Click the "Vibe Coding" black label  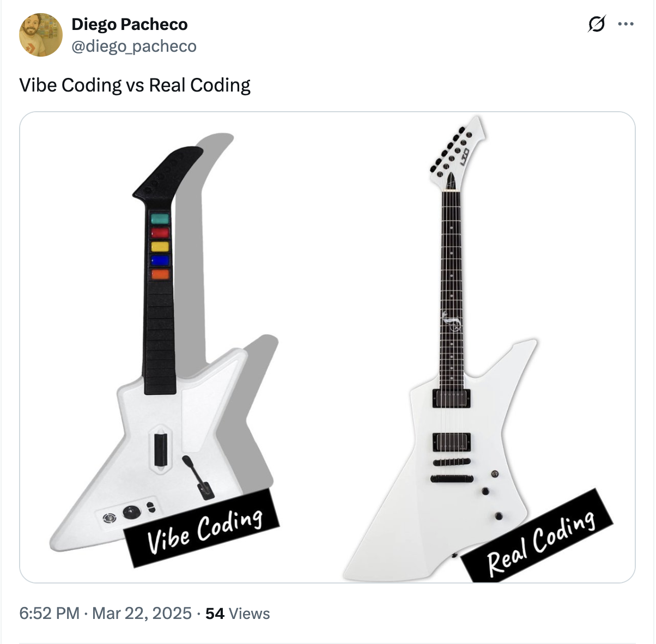(203, 528)
